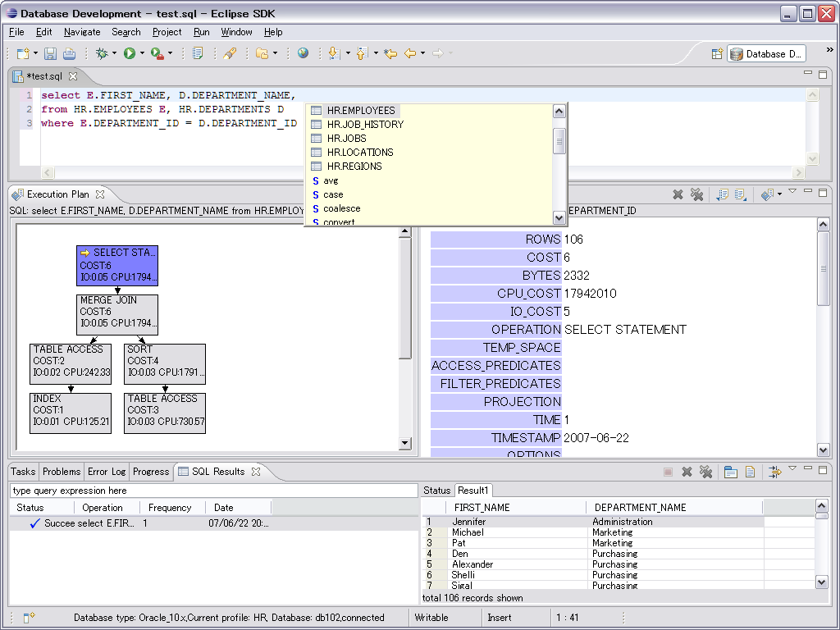Remove selected SQL result with X icon
Image resolution: width=840 pixels, height=630 pixels.
point(687,472)
